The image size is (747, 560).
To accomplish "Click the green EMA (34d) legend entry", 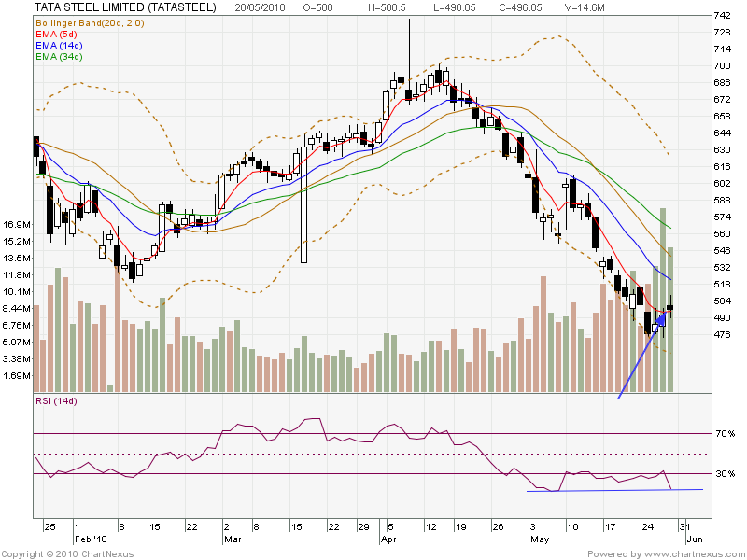I will click(60, 57).
